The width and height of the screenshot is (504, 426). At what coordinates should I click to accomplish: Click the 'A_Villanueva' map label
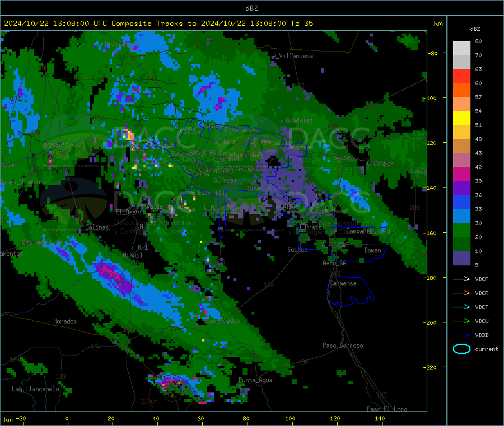click(x=292, y=56)
